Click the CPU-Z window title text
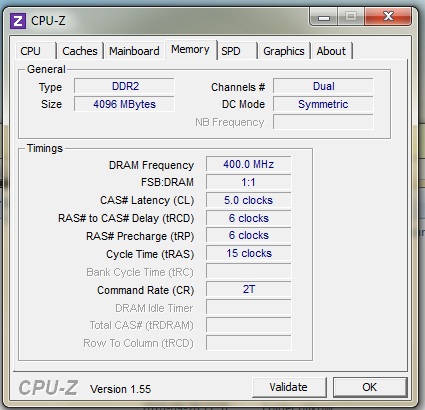Screen dimensions: 425x410 (48, 21)
